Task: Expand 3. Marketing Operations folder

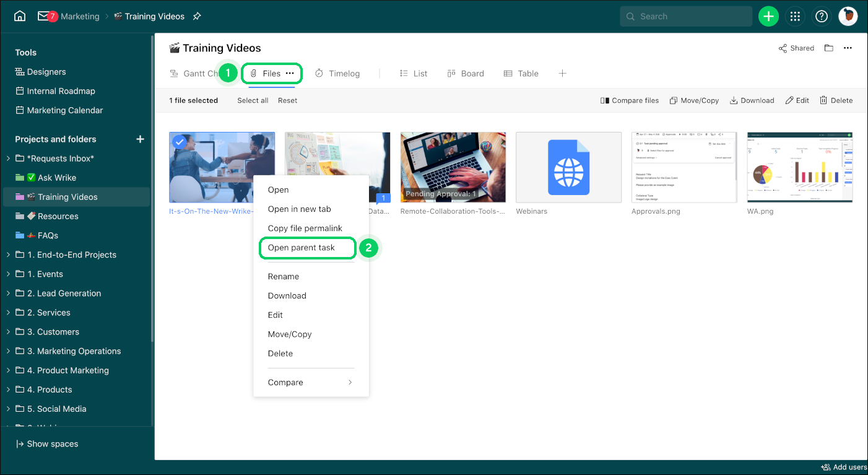Action: point(8,351)
